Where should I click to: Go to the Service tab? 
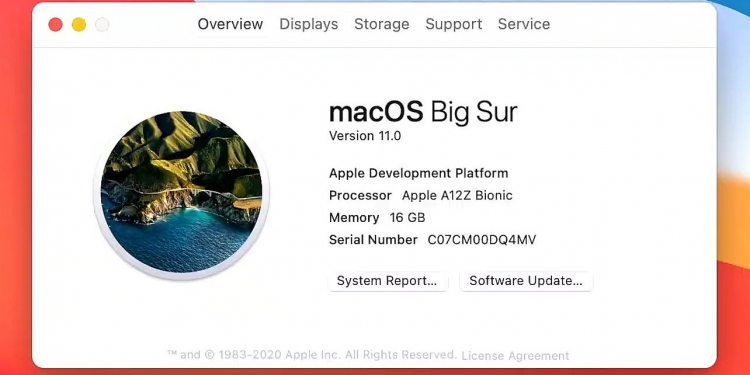(x=524, y=24)
